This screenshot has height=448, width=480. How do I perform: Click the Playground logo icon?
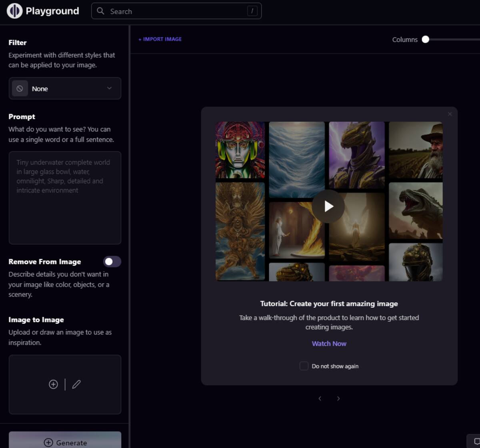pos(14,11)
